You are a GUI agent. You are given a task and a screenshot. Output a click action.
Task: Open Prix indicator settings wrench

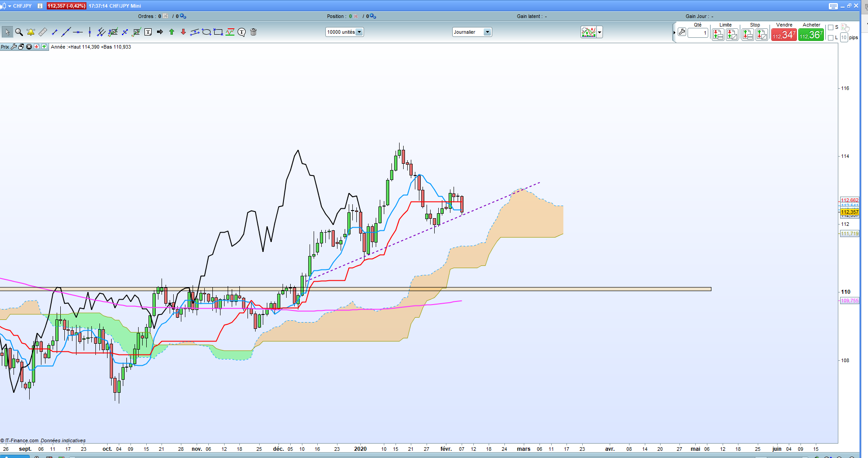(13, 47)
